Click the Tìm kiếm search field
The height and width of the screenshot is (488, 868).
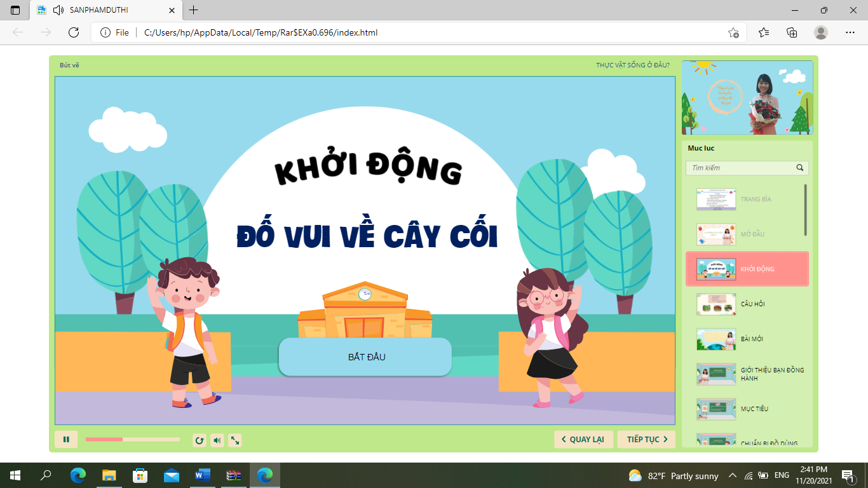click(x=740, y=168)
